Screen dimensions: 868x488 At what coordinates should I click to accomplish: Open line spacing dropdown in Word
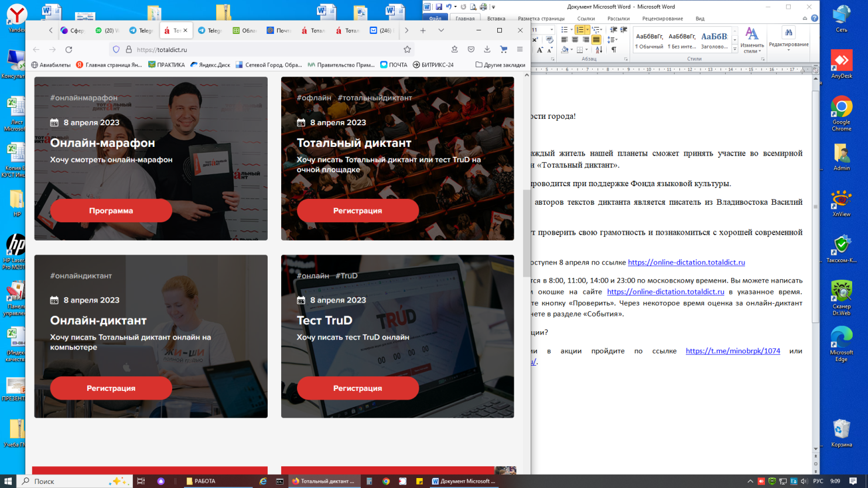(x=612, y=40)
